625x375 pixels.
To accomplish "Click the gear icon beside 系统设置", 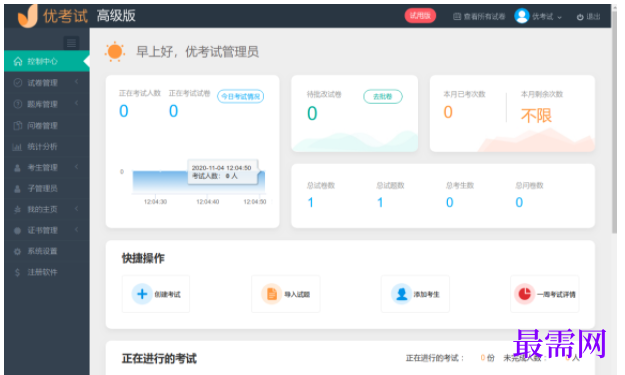I will coord(18,251).
